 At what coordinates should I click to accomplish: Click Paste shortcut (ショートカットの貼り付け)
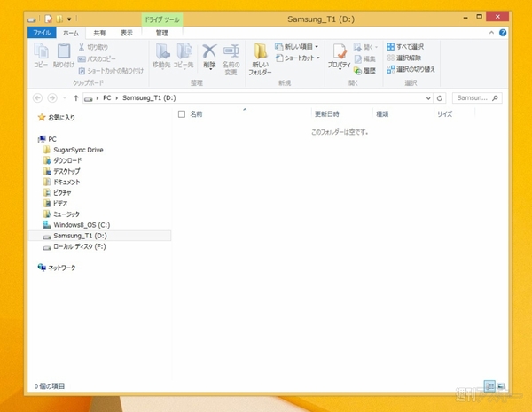[111, 71]
